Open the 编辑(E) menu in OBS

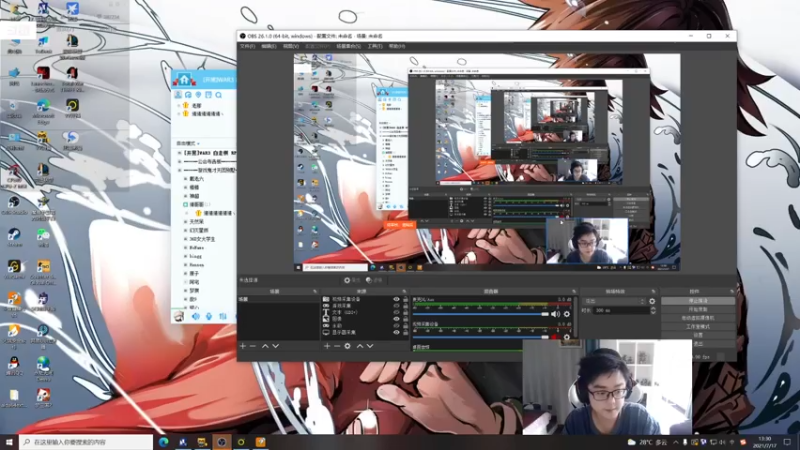[x=269, y=46]
